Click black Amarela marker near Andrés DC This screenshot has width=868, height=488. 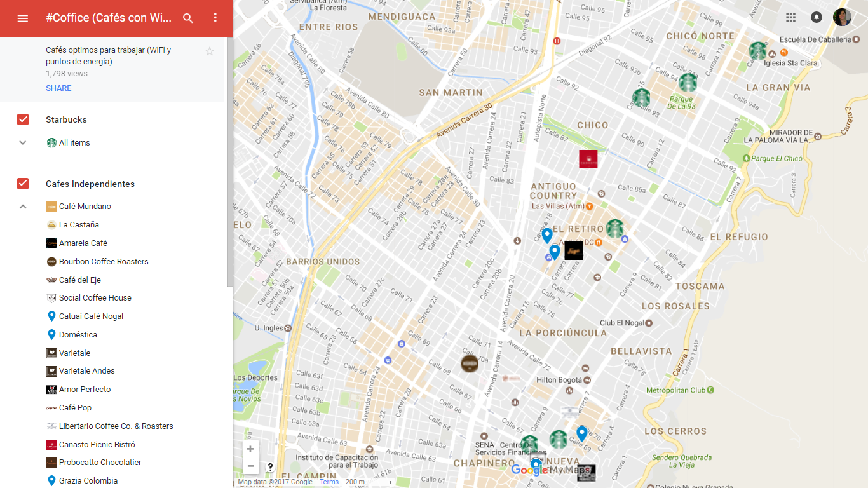(x=574, y=250)
